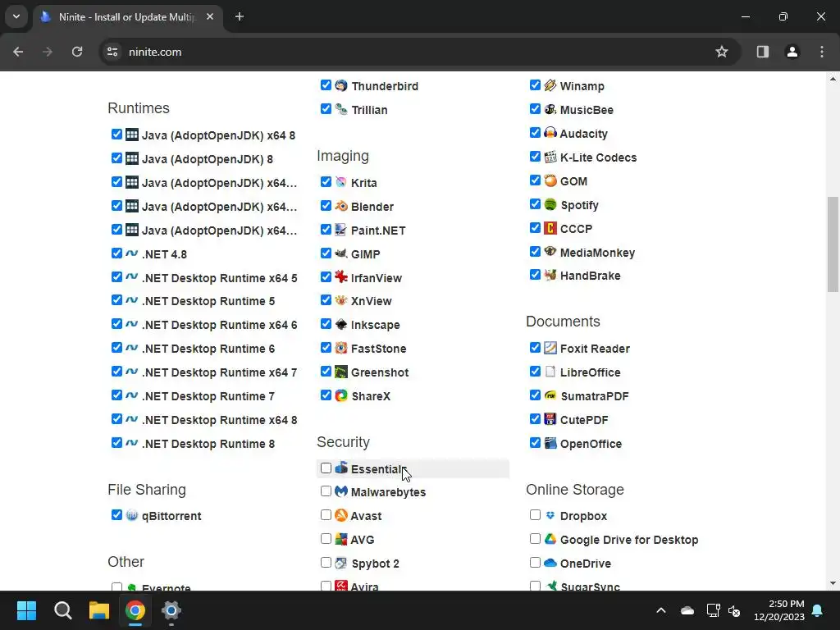Tick the AVG checkbox
Viewport: 840px width, 630px height.
click(326, 538)
